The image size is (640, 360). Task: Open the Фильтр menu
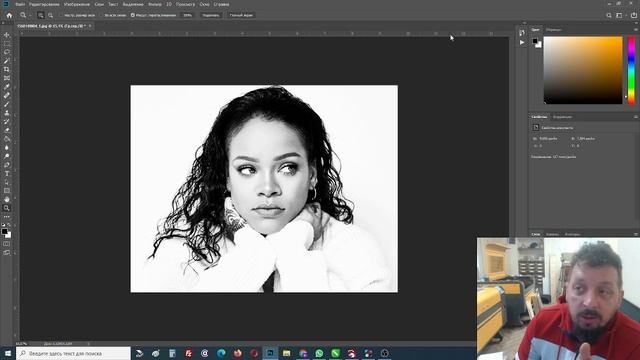point(155,4)
